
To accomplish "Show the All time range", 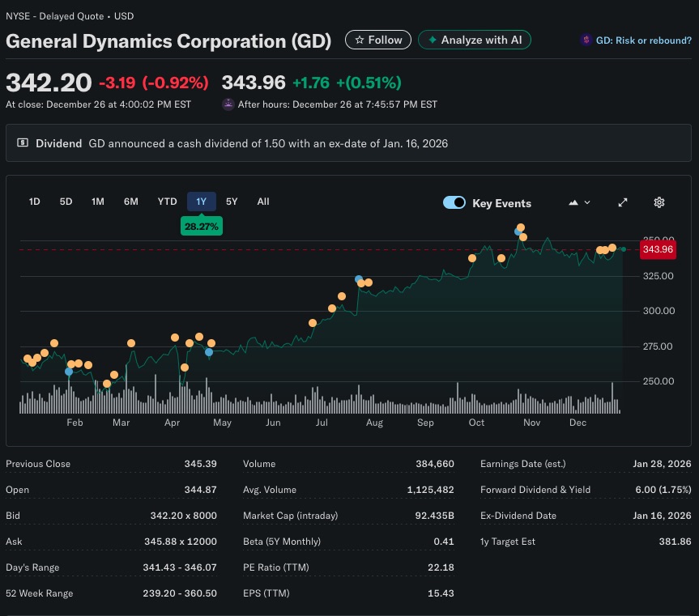I will coord(263,202).
